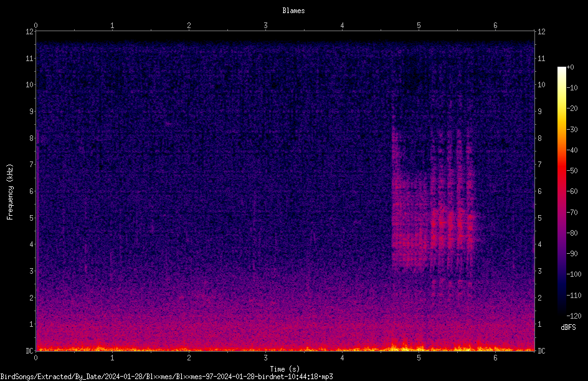Viewport: 588px width, 381px height.
Task: Click the 6 second mark on bottom axis
Action: point(495,358)
